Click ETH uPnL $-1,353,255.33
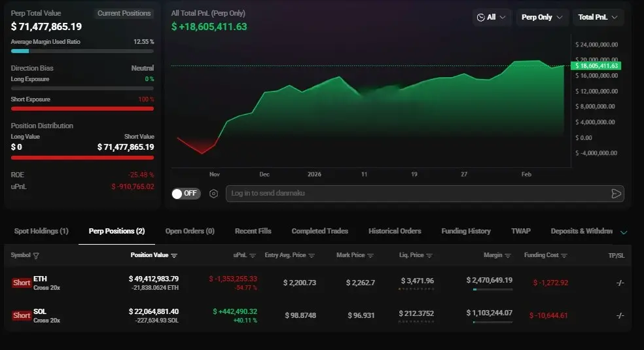The width and height of the screenshot is (644, 350). (x=233, y=279)
